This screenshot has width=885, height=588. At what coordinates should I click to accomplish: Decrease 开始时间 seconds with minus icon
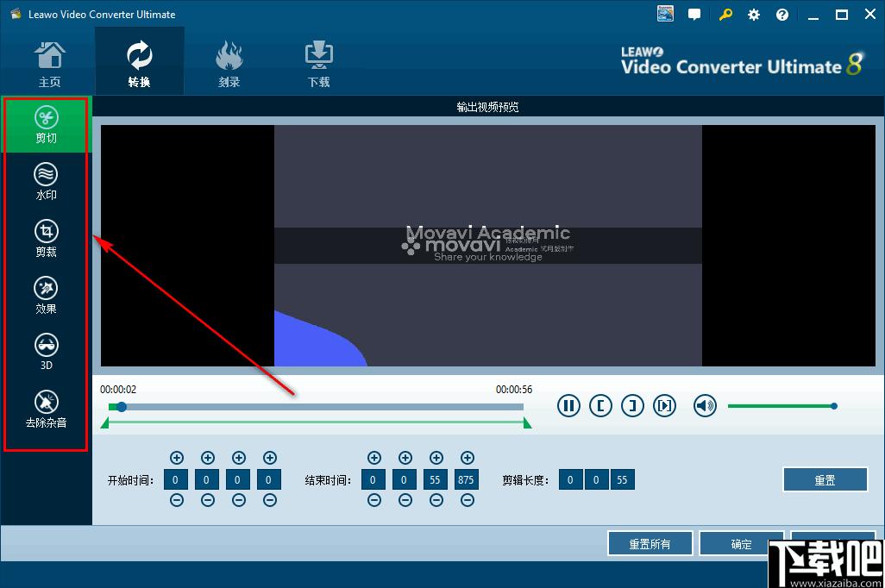(x=239, y=500)
